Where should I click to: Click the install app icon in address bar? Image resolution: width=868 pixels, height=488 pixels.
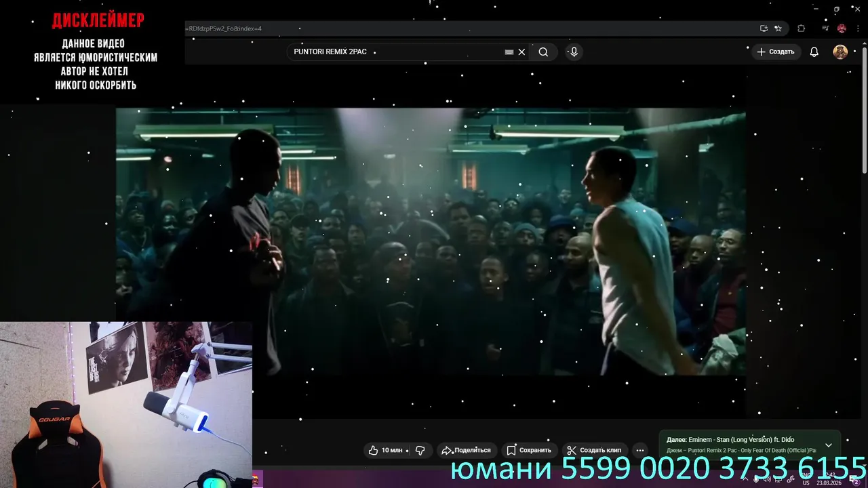pyautogui.click(x=764, y=28)
